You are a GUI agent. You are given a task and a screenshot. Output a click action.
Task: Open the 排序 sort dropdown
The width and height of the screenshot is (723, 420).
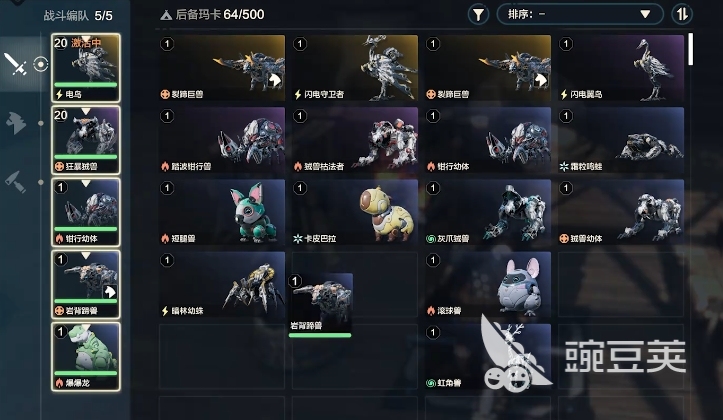coord(580,15)
